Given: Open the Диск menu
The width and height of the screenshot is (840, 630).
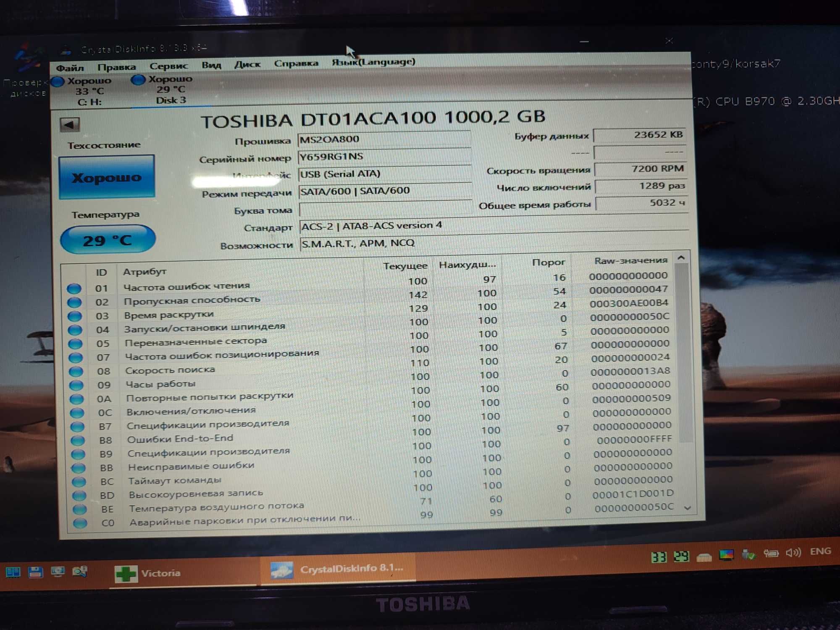Looking at the screenshot, I should click(247, 64).
